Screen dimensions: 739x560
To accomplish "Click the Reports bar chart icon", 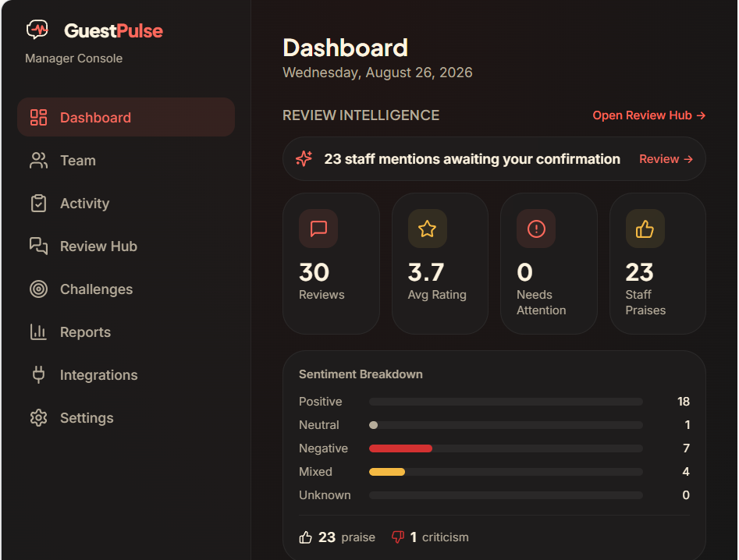I will pos(39,332).
